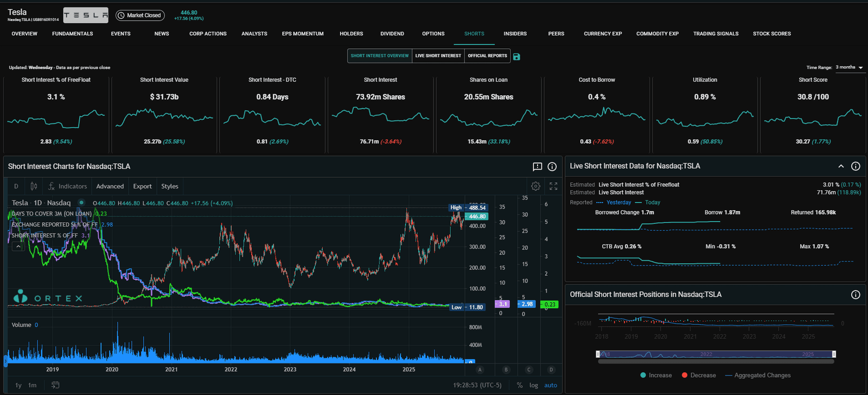Show info for Live Short Interest Data panel
This screenshot has width=868, height=395.
click(856, 166)
